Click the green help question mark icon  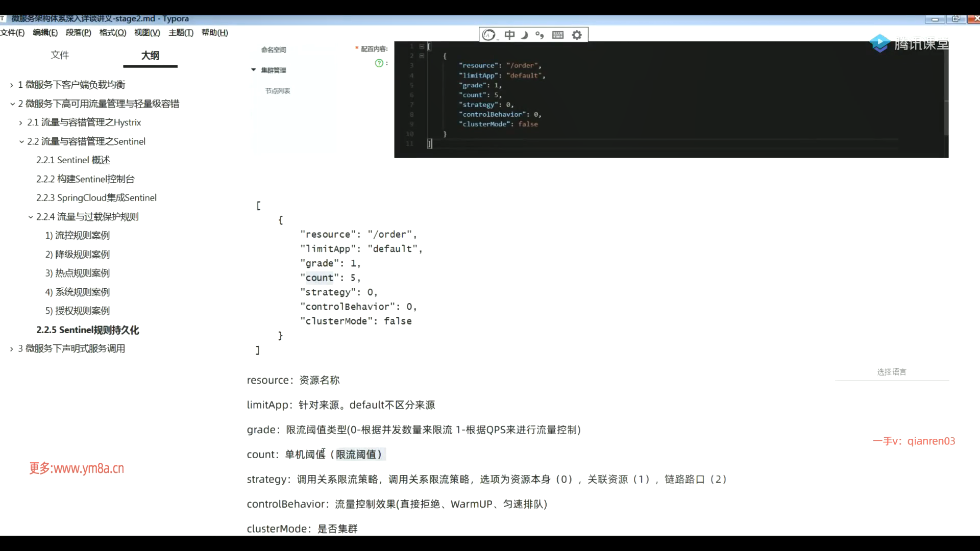click(379, 63)
